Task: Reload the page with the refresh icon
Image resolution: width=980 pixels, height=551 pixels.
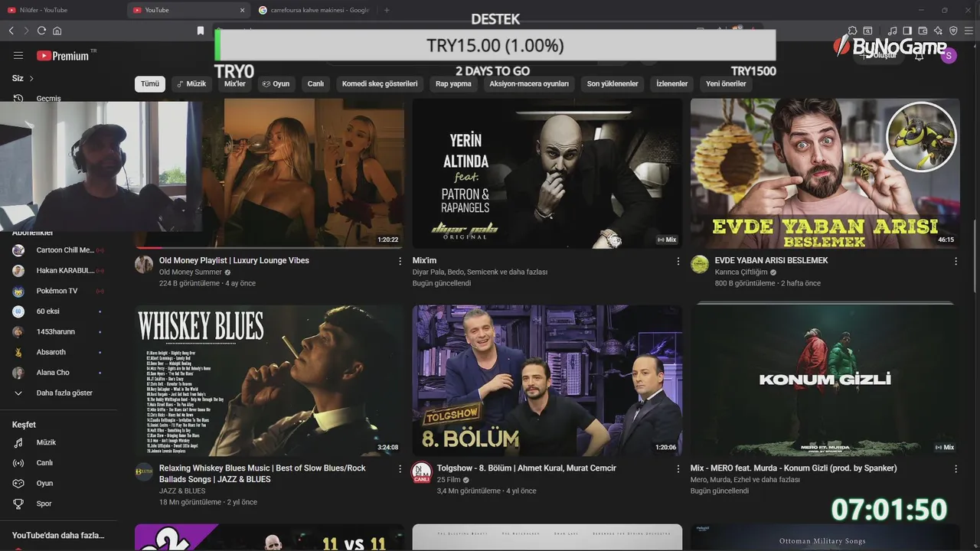Action: [x=41, y=31]
